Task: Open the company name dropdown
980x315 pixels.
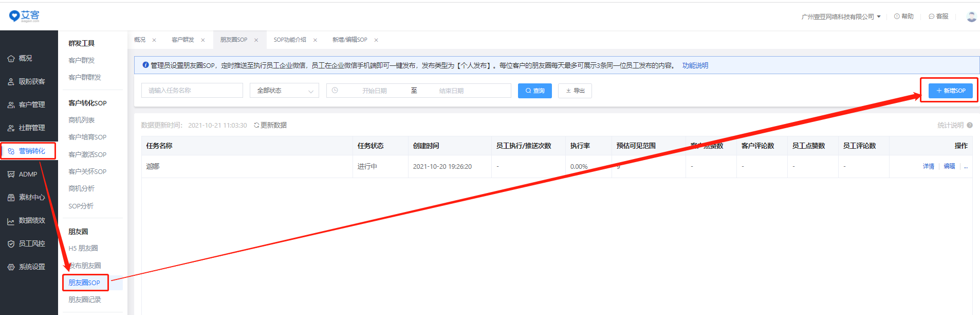Action: 841,16
